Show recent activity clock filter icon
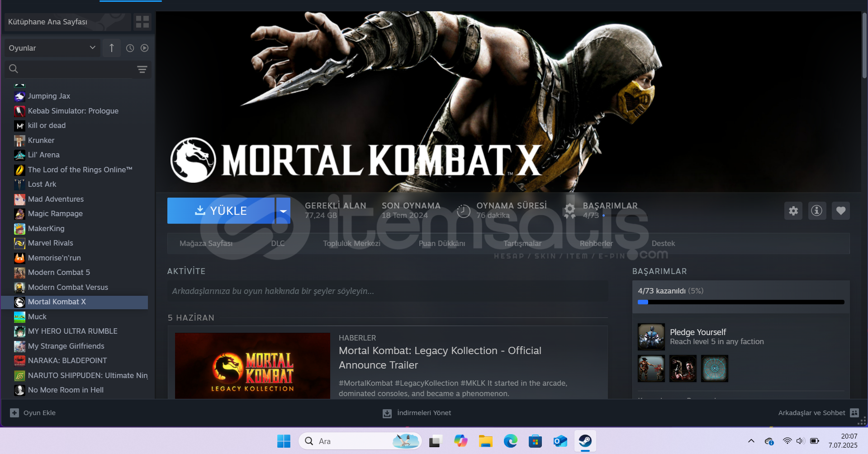 pyautogui.click(x=130, y=48)
